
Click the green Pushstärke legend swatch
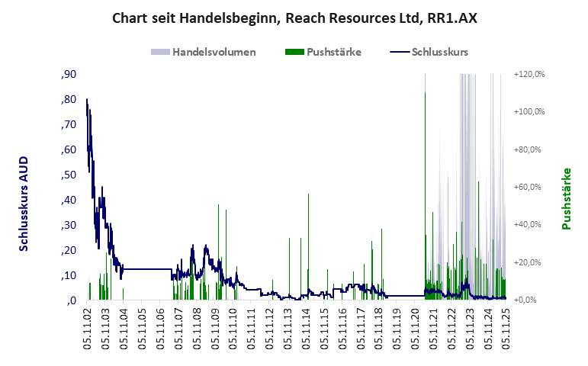[294, 53]
